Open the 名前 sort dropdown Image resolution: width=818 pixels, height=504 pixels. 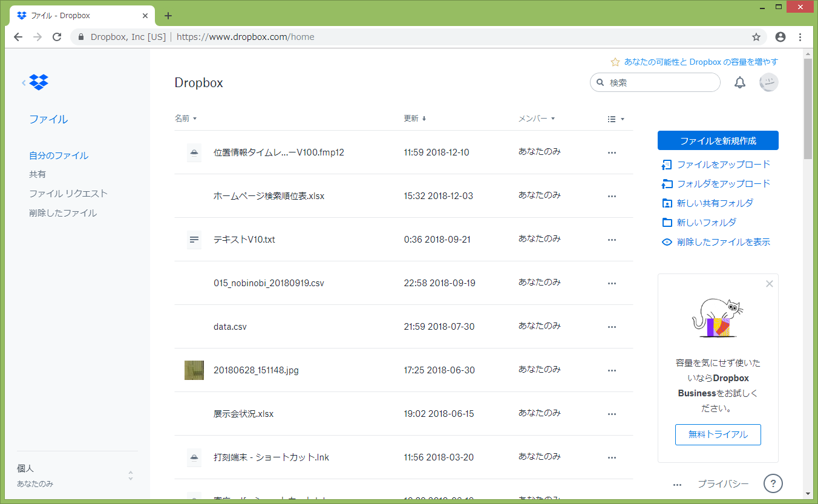186,119
